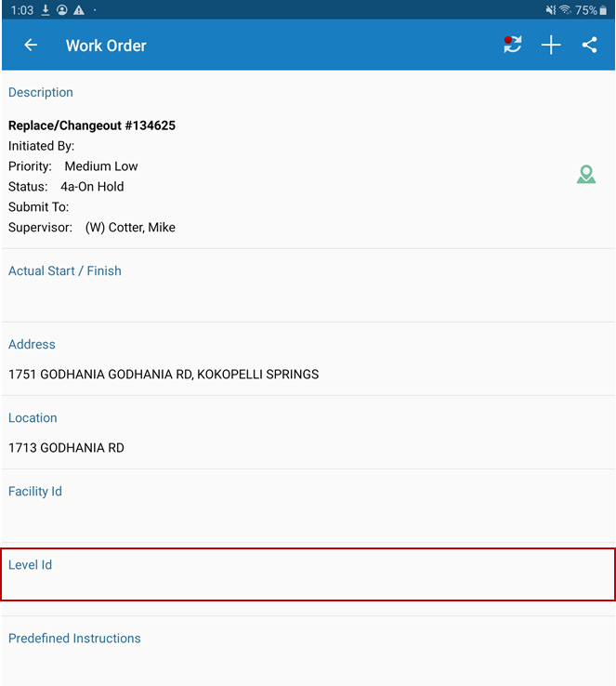
Task: Tap the Supervisor Cotter, Mike line
Action: tap(92, 228)
